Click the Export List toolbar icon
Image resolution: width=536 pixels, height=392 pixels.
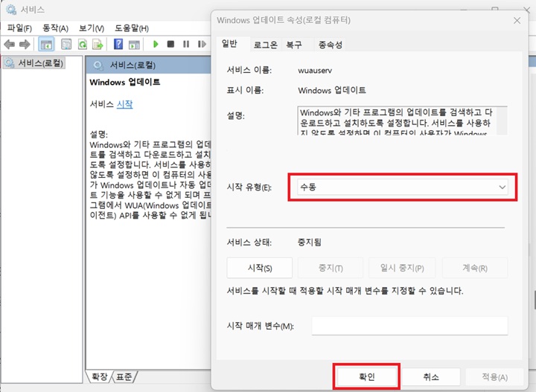pyautogui.click(x=98, y=44)
